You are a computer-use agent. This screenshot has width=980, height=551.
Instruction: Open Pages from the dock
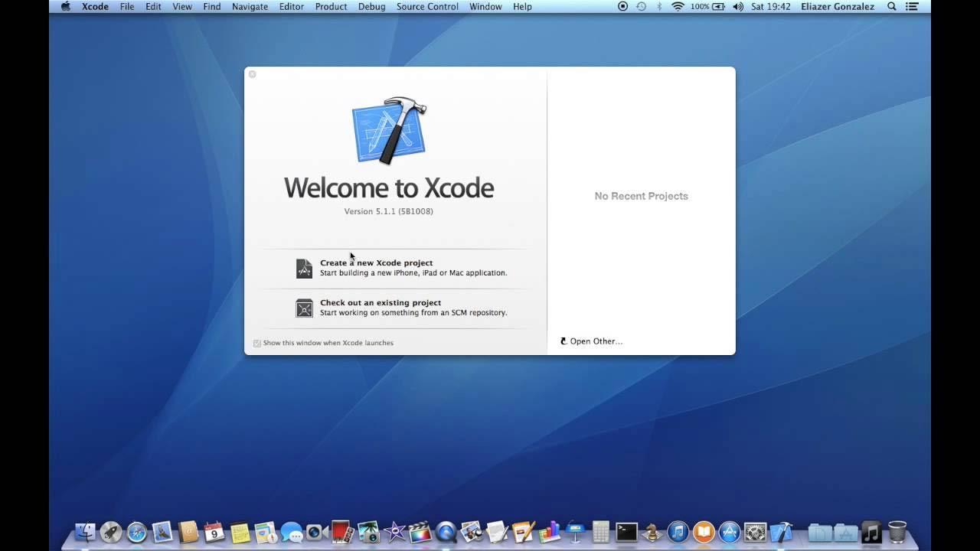524,532
